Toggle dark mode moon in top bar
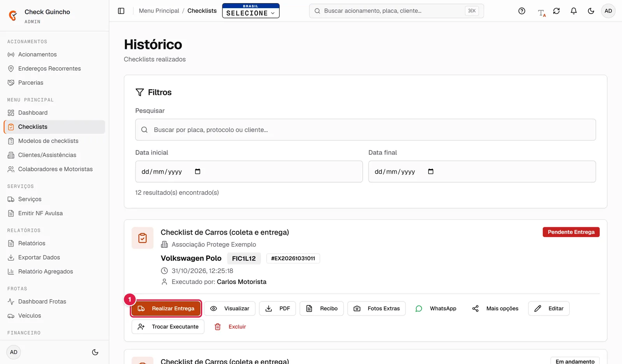 click(x=591, y=11)
